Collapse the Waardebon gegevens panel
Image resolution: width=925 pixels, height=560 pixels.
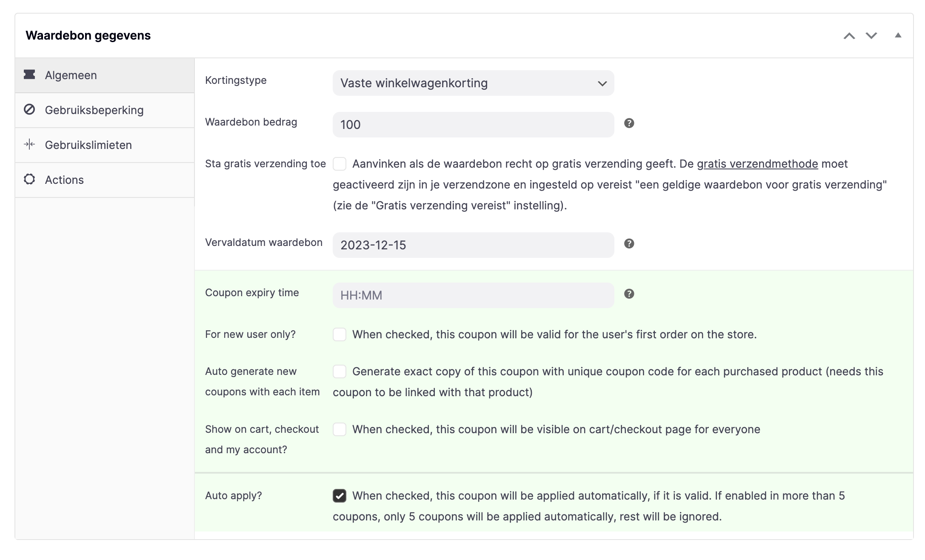898,36
